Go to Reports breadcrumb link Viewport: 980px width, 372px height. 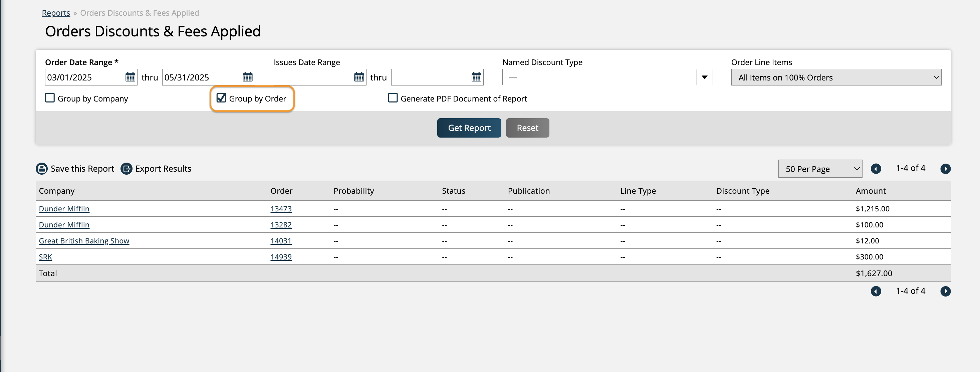click(56, 13)
